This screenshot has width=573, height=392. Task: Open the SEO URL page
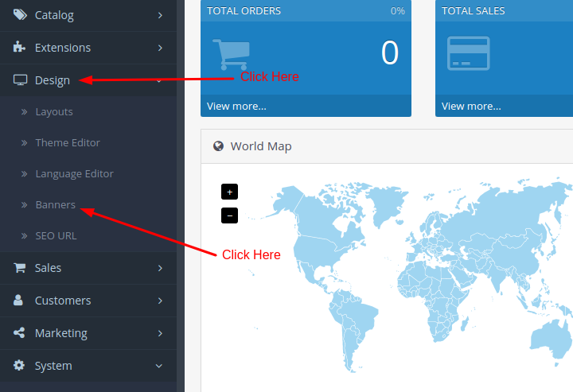(56, 236)
